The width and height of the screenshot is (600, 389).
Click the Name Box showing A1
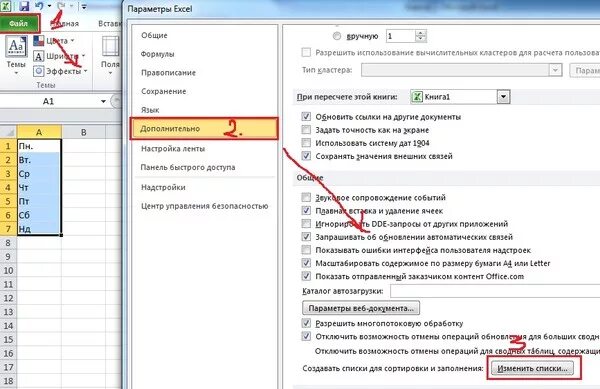[x=49, y=101]
